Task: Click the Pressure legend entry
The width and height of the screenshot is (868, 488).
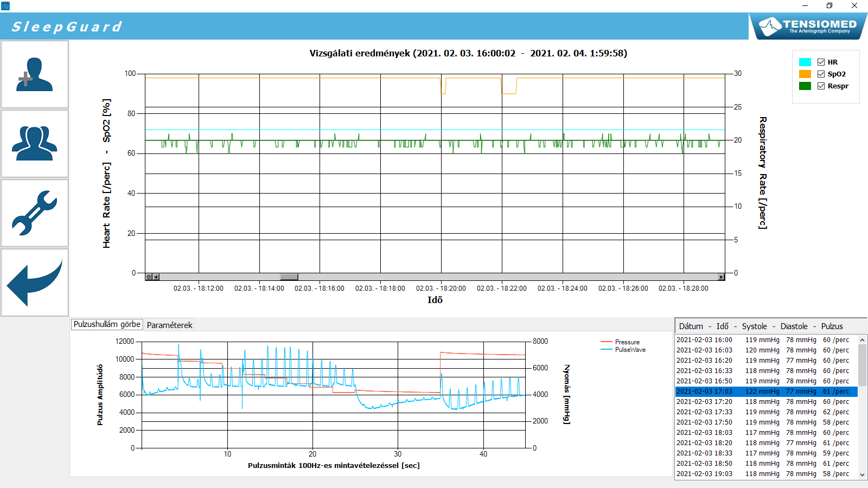Action: coord(621,342)
